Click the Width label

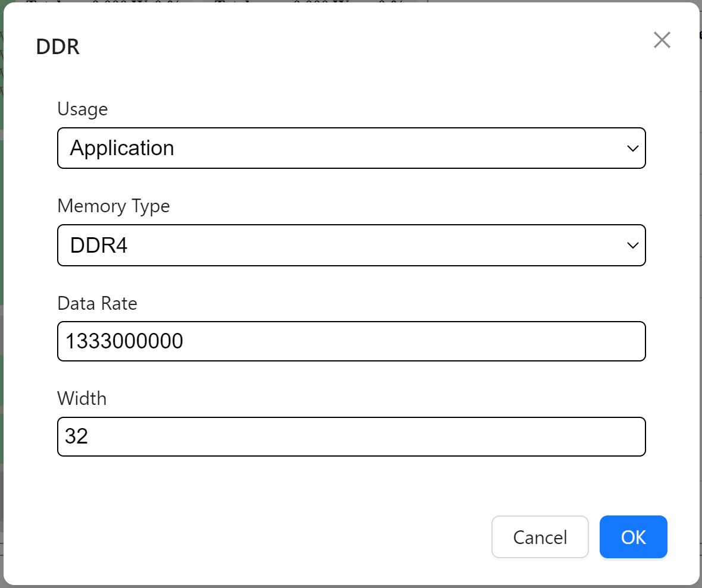(x=82, y=399)
